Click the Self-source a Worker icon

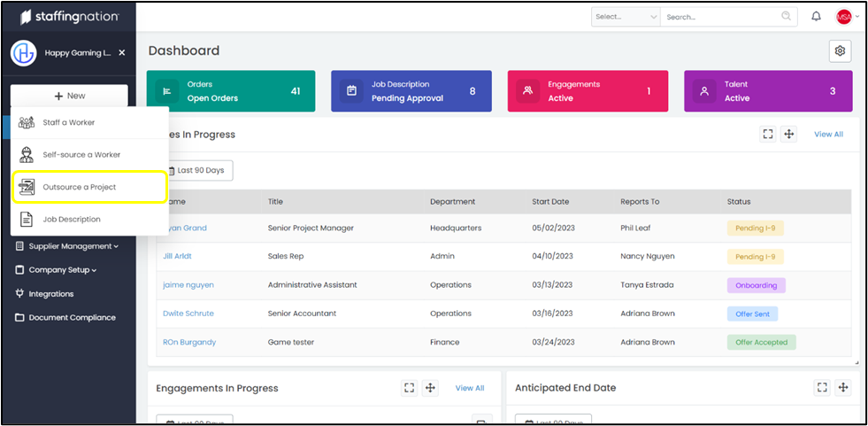pos(26,155)
